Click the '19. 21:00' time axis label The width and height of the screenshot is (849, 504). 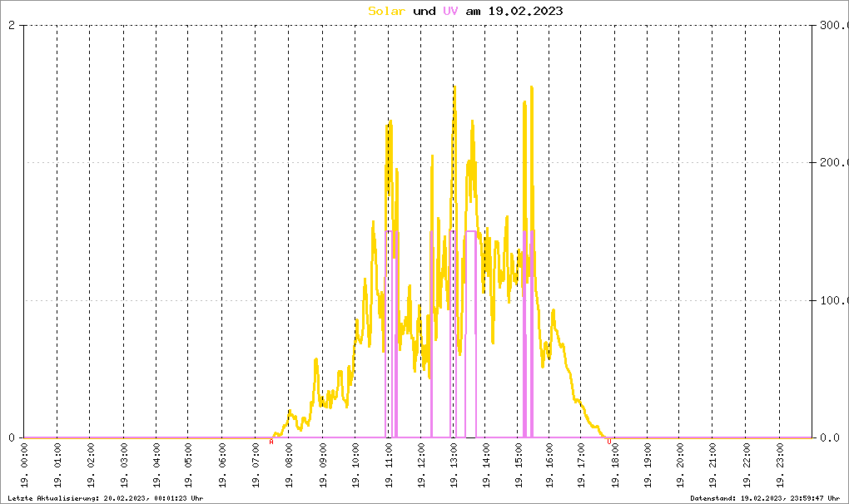click(x=712, y=465)
